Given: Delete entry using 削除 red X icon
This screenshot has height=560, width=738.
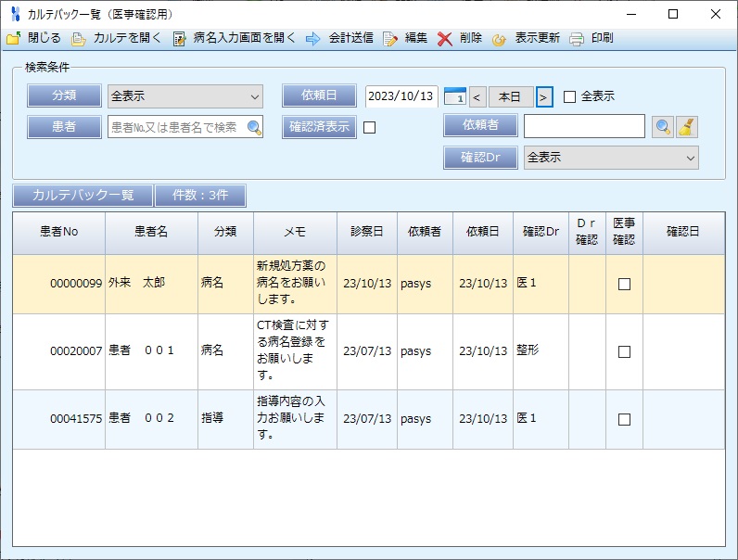Looking at the screenshot, I should tap(445, 39).
